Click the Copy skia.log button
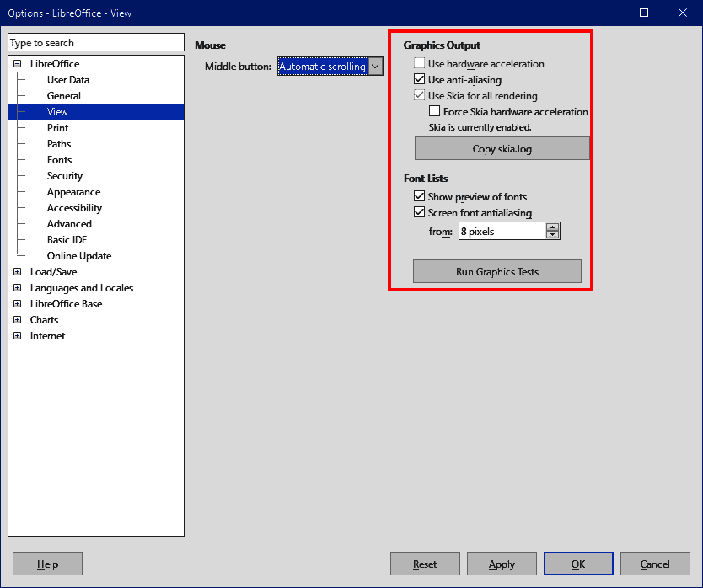 click(x=502, y=148)
